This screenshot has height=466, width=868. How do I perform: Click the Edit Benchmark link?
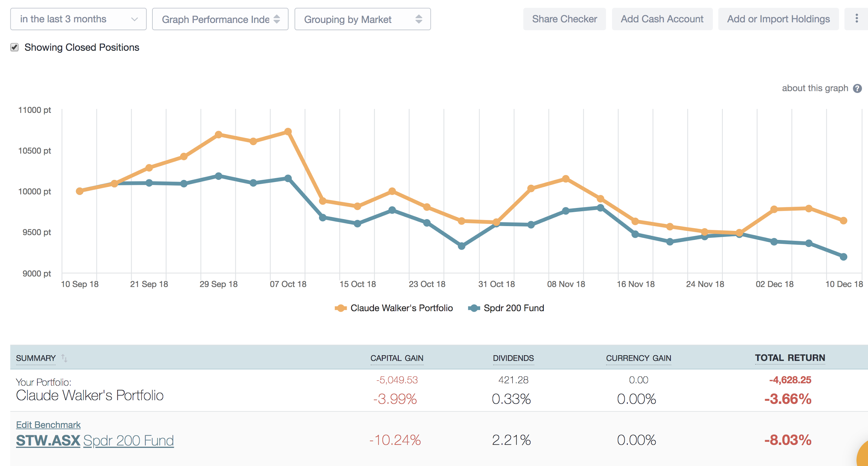point(48,424)
